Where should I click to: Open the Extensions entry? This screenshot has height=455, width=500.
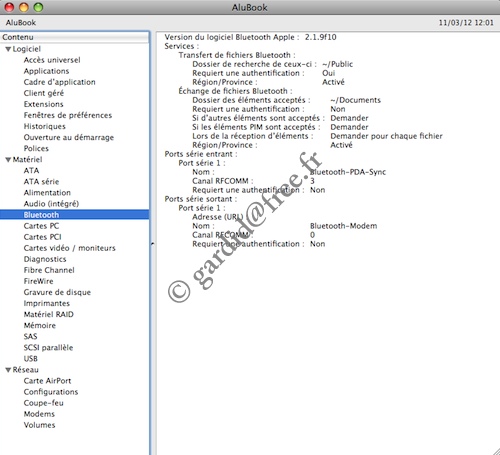coord(43,104)
